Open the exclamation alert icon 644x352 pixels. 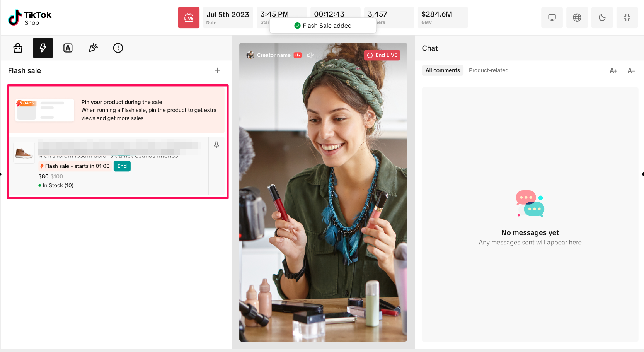pos(118,48)
